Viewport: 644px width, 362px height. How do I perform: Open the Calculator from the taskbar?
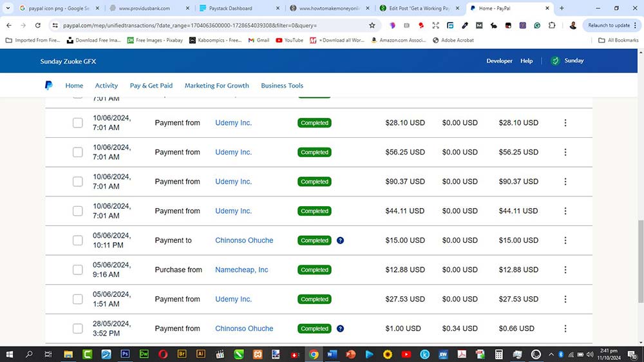point(498,354)
